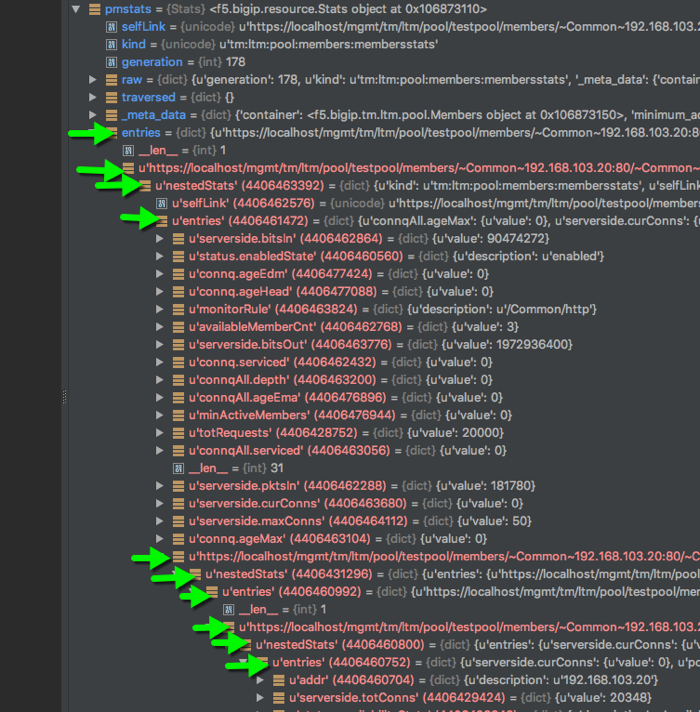The height and width of the screenshot is (712, 700).
Task: Click the u'minActiveMembers' dict icon
Action: pos(178,415)
